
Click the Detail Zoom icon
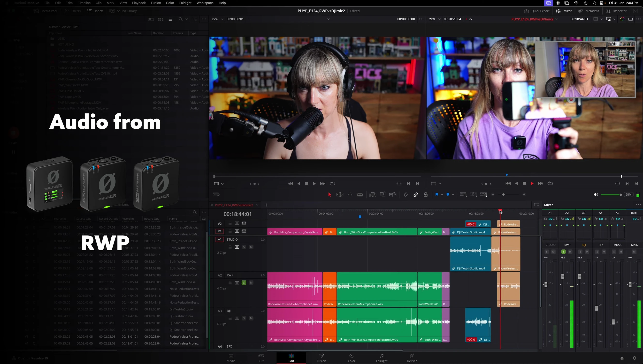coord(474,194)
